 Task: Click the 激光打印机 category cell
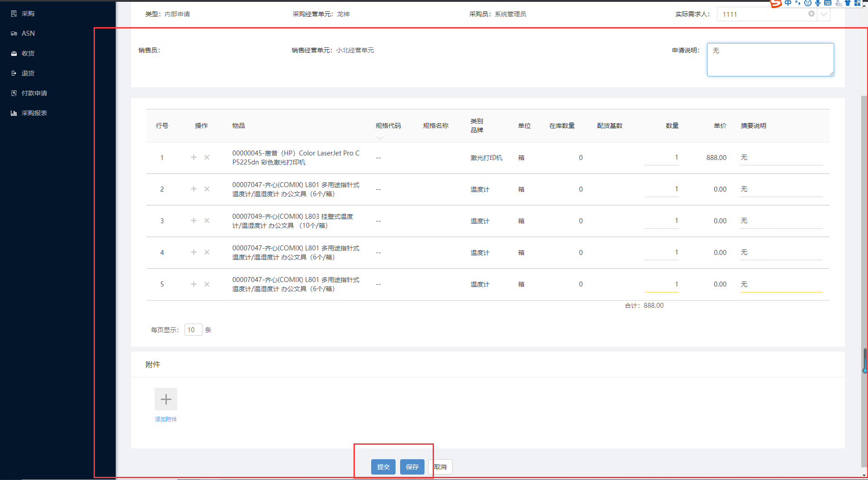pos(486,158)
